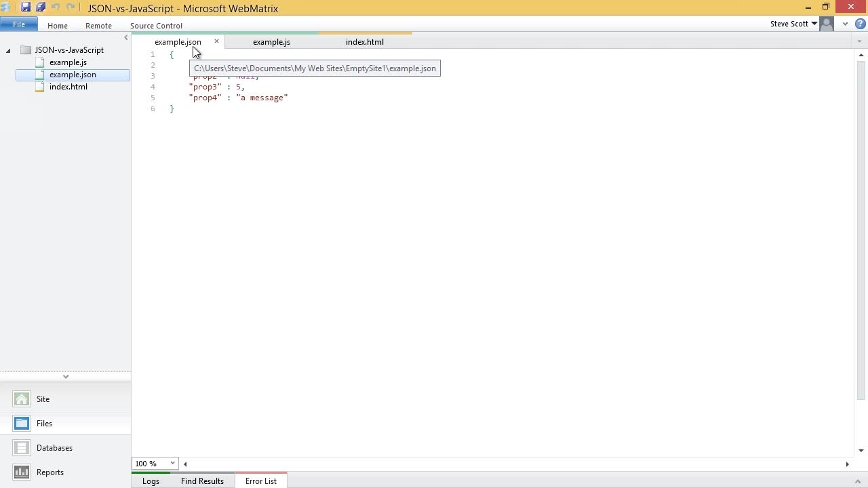
Task: Click the user avatar picture
Action: [827, 24]
